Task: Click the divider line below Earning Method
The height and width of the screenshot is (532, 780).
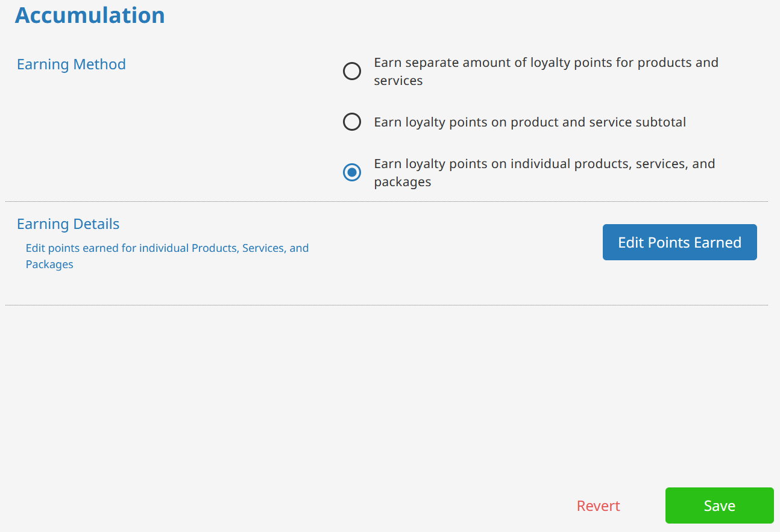Action: [x=386, y=201]
